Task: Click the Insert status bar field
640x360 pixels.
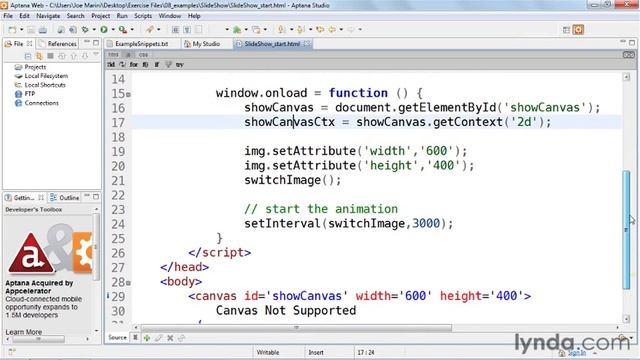Action: coord(316,352)
